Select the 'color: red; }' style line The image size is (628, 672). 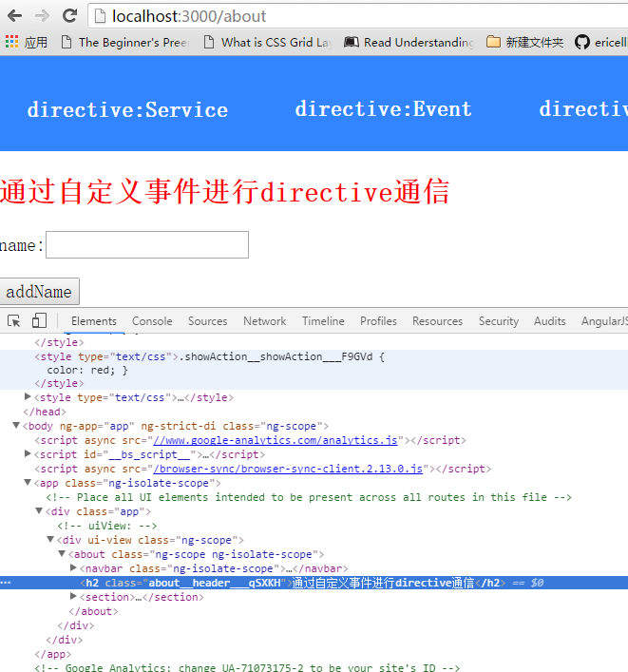coord(87,370)
